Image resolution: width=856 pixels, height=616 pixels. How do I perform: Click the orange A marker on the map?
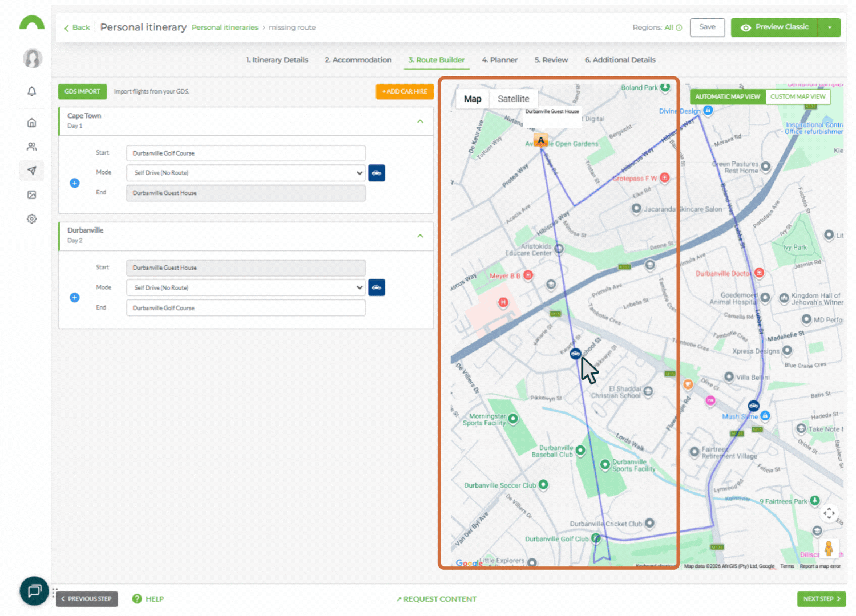[x=541, y=140]
